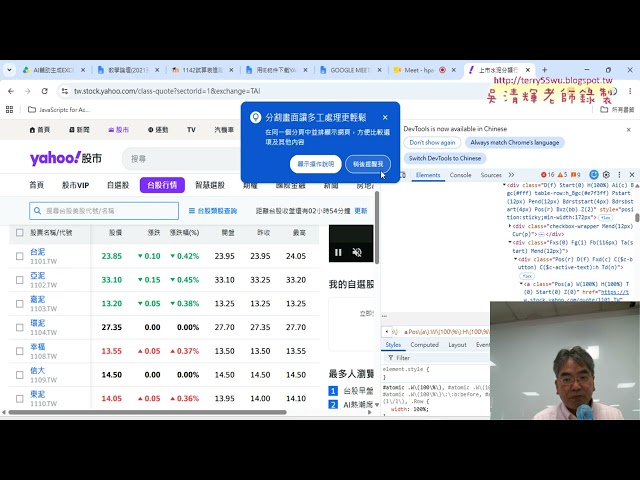
Task: Open Yahoo 運動 sports section
Action: (158, 130)
